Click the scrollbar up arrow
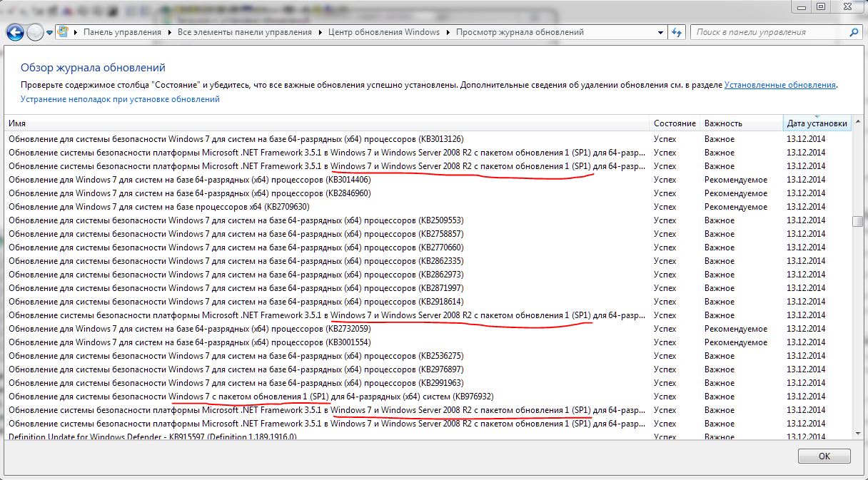Image resolution: width=868 pixels, height=480 pixels. (x=858, y=121)
